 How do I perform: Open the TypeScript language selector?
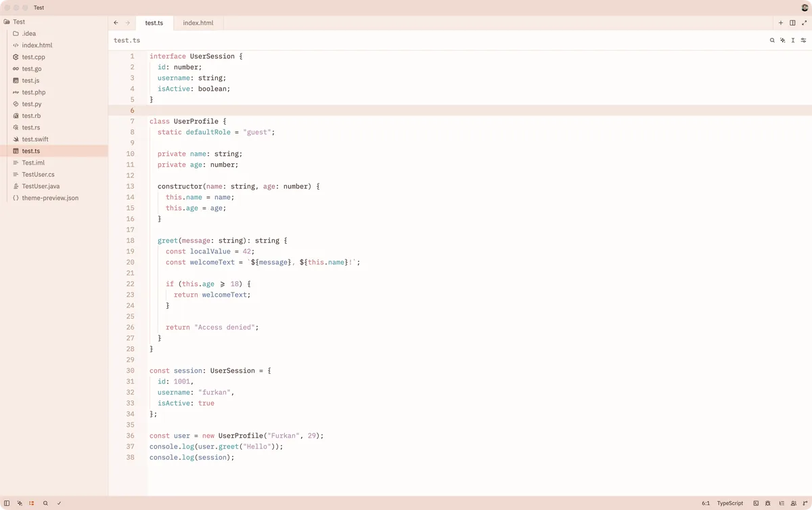click(730, 503)
